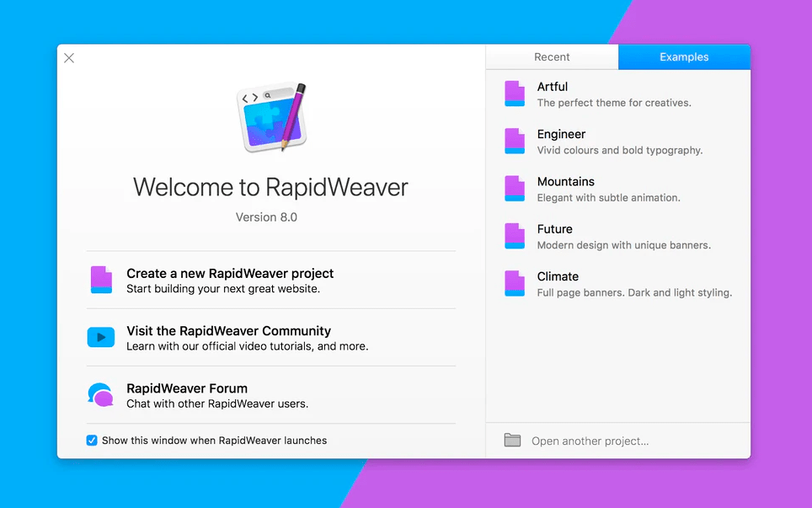Switch to the Recent tab
Image resolution: width=812 pixels, height=508 pixels.
click(x=552, y=56)
